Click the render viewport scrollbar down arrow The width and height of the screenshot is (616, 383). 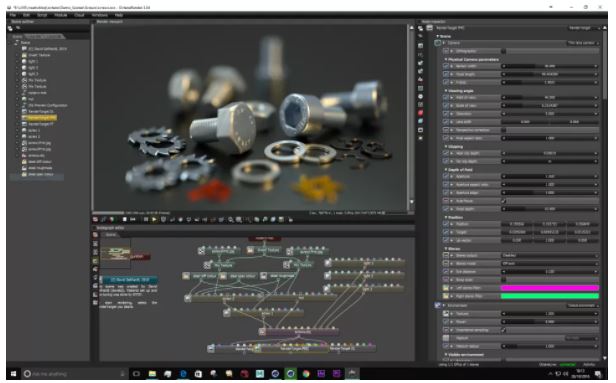[411, 202]
